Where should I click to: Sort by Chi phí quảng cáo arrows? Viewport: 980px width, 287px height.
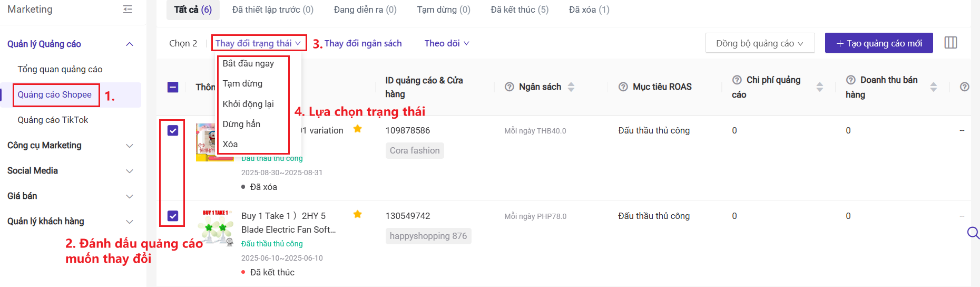819,87
